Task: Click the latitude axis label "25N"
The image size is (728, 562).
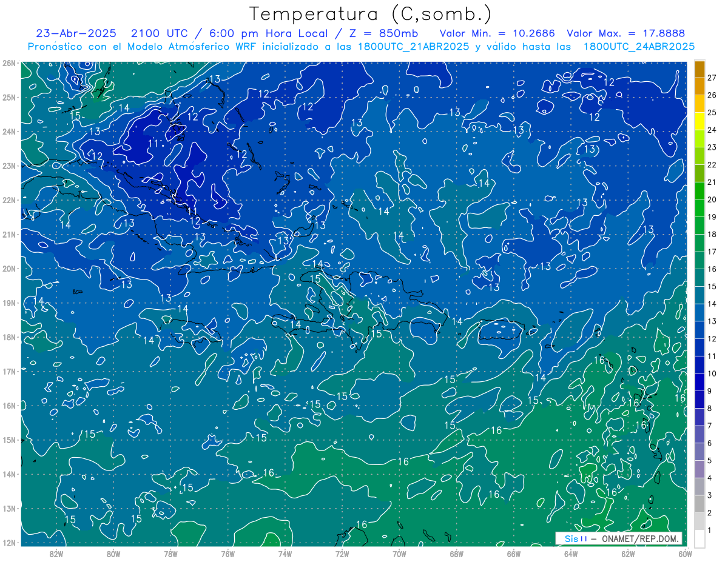Action: tap(9, 97)
